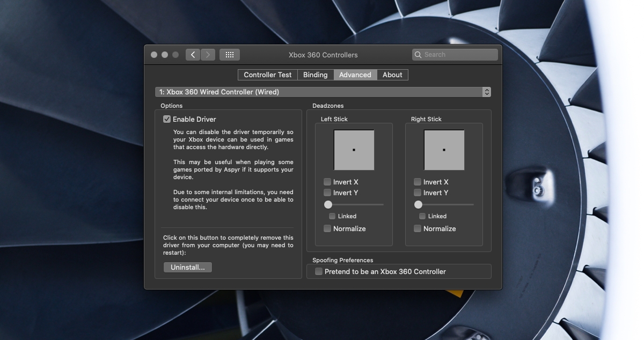Check Linked under Left Stick
This screenshot has height=340, width=644.
click(x=332, y=216)
